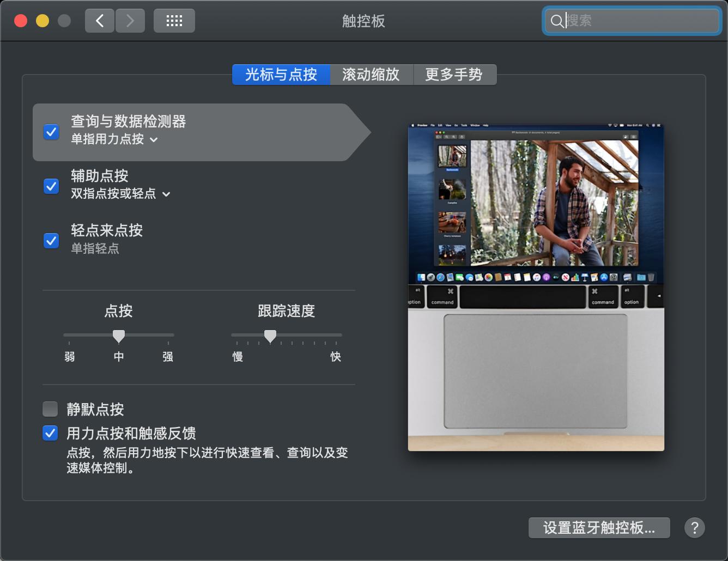The image size is (728, 561).
Task: Enable the 静默点按 checkbox
Action: [50, 408]
